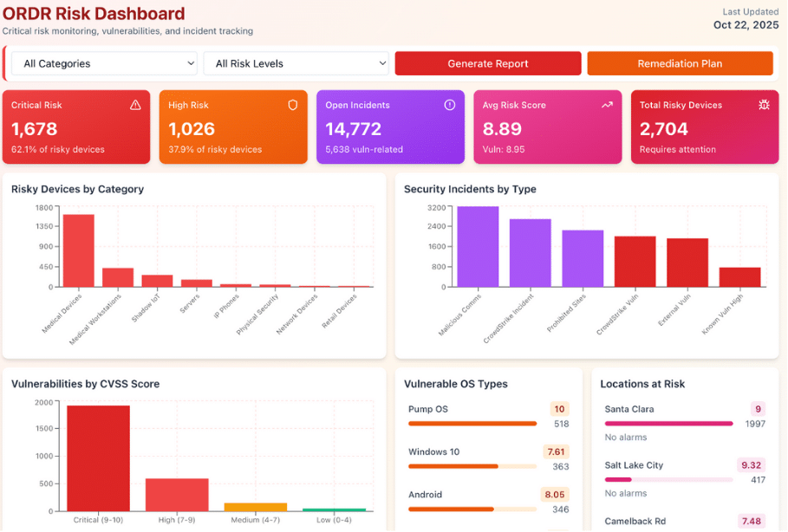Click the High (7-9) CVSS bar
The image size is (788, 532).
click(176, 494)
